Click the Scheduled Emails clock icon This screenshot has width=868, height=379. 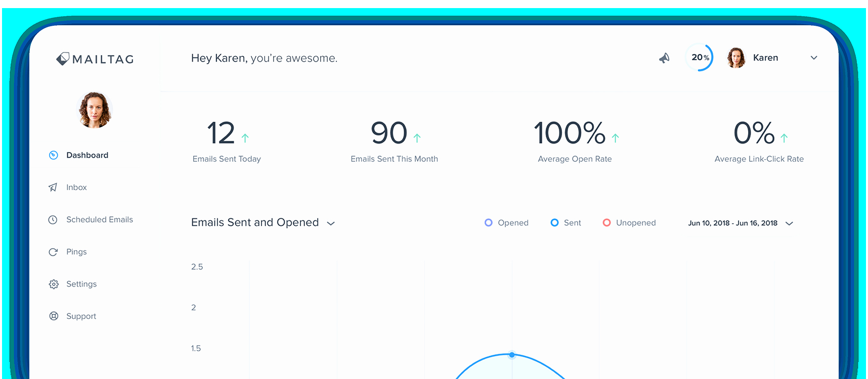(x=53, y=220)
